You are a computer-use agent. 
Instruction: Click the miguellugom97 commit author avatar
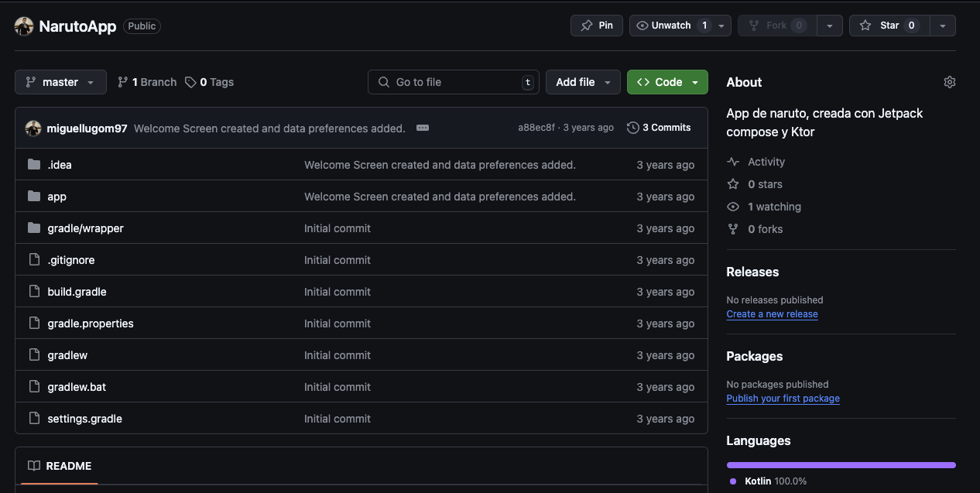33,128
